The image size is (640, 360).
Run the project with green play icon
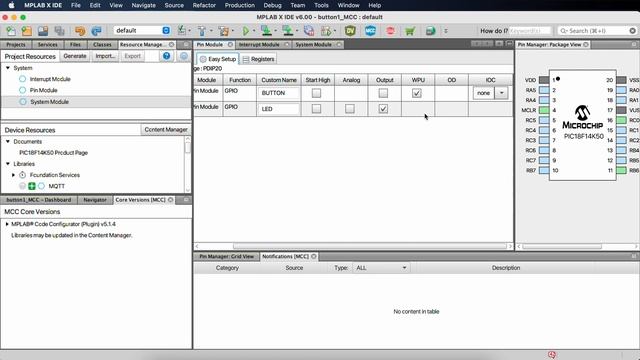pos(246,31)
